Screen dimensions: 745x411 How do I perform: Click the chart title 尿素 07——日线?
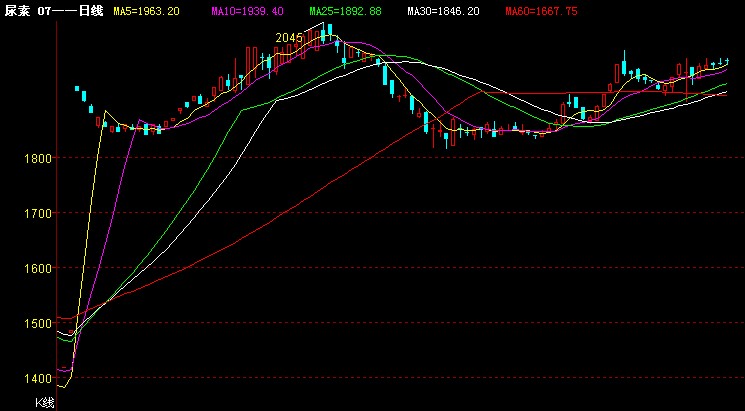54,11
